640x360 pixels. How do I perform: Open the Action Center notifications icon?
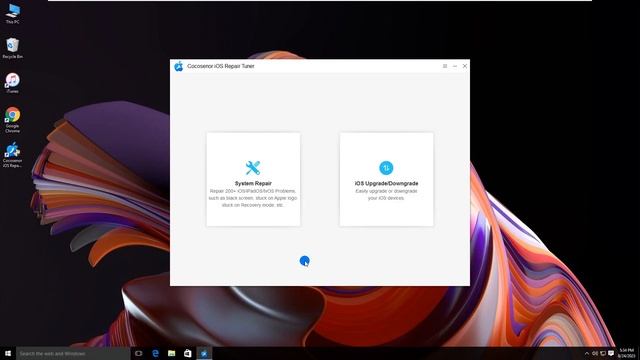pyautogui.click(x=611, y=353)
